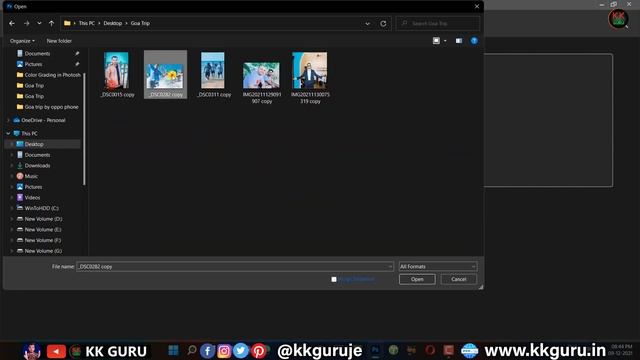This screenshot has height=360, width=640.
Task: Open New Volume (E:) drive
Action: (43, 229)
